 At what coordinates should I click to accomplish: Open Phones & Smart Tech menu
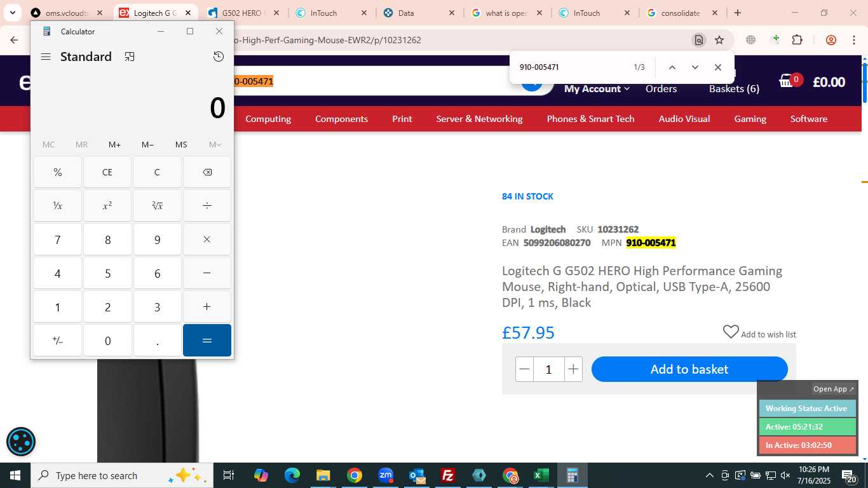(x=590, y=119)
